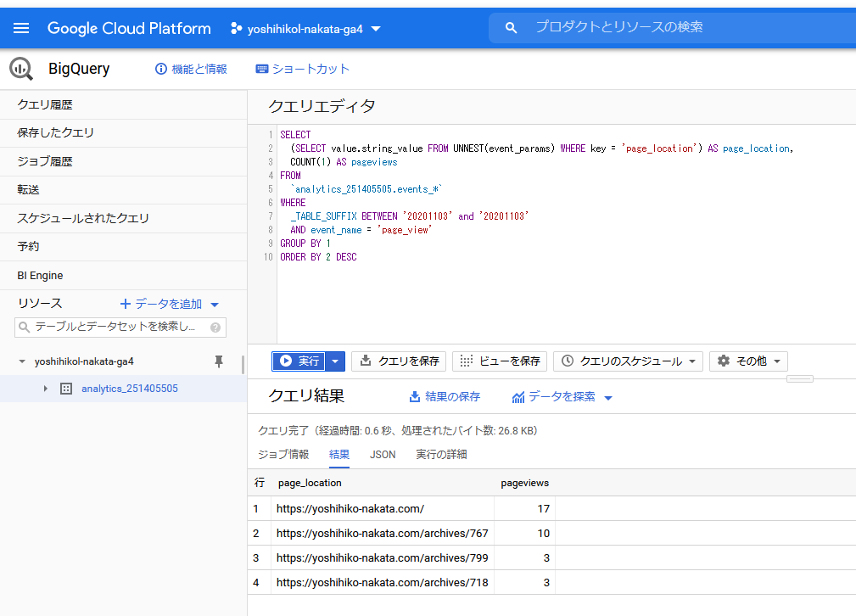Image resolution: width=856 pixels, height=616 pixels.
Task: Click the help icon in resource search box
Action: pyautogui.click(x=215, y=328)
